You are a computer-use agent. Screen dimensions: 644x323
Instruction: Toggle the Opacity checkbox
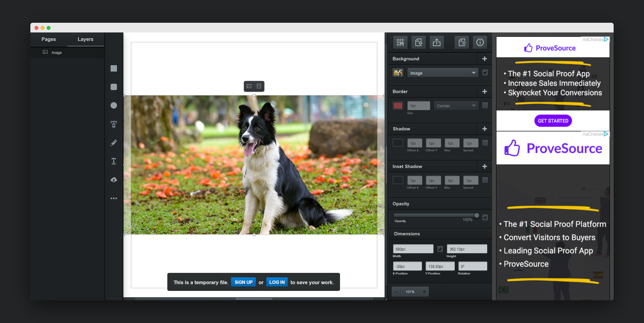(x=485, y=217)
